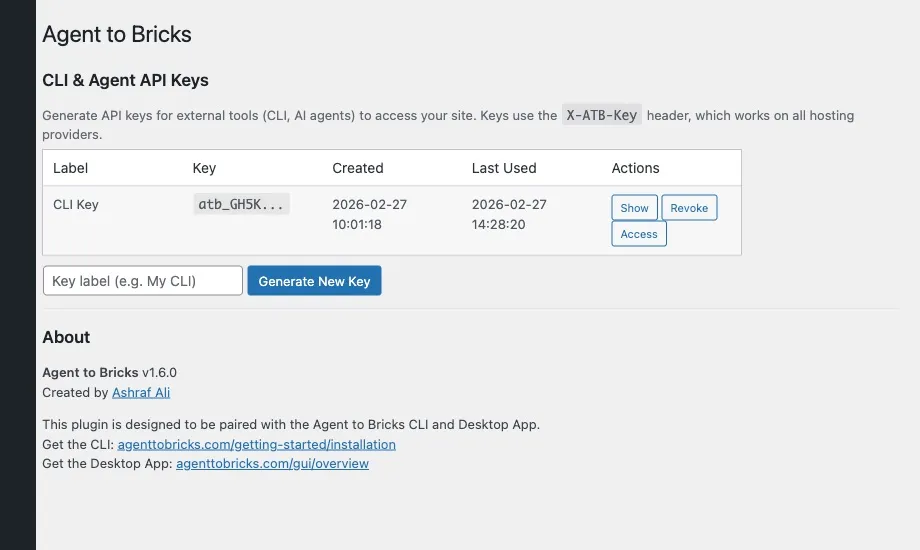Click the last used time 14:28:20
Image resolution: width=920 pixels, height=550 pixels.
coord(498,224)
